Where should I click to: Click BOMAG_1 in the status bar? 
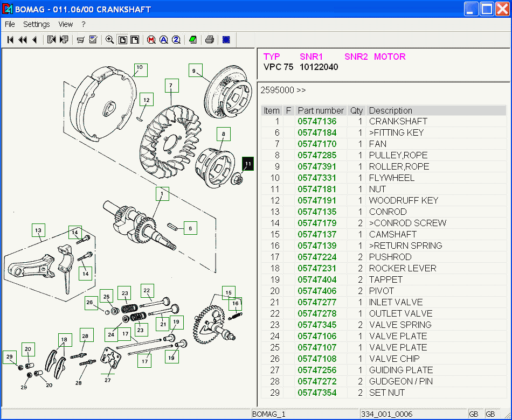(269, 414)
